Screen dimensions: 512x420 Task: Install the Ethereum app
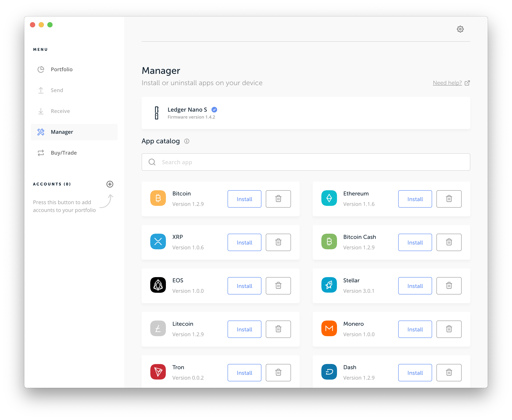(415, 199)
